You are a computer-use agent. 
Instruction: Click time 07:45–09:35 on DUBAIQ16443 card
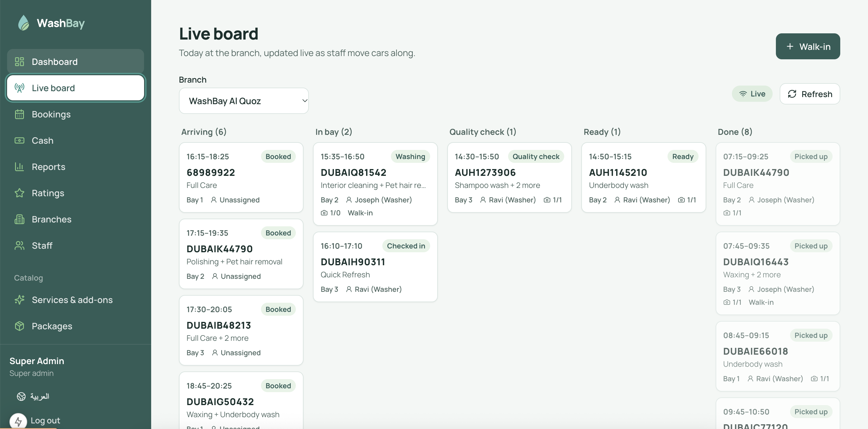tap(746, 246)
